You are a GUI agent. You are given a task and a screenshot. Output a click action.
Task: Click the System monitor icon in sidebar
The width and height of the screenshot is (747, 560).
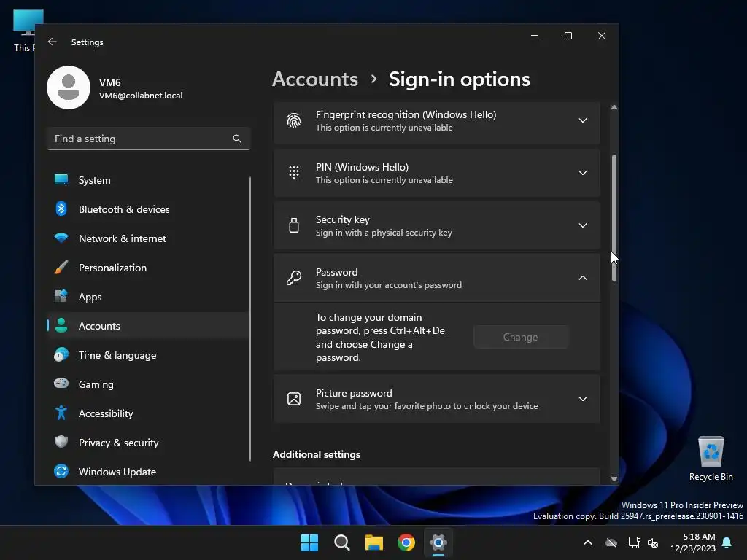[x=61, y=179]
